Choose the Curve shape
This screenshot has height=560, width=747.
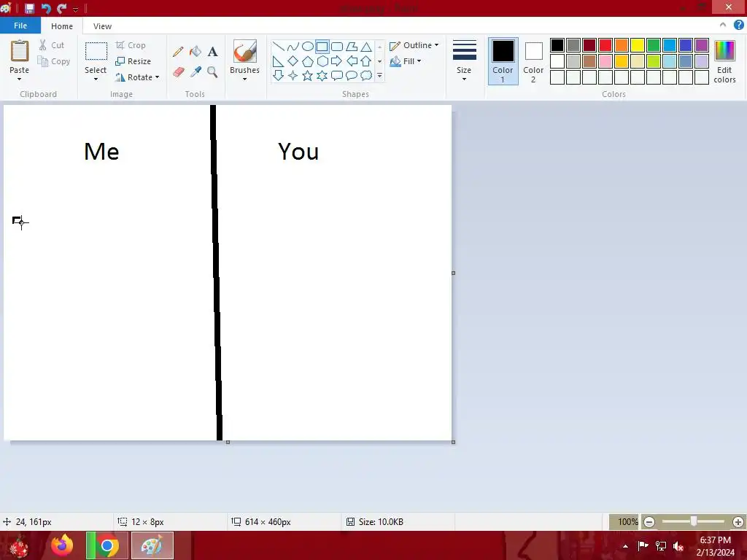point(293,46)
